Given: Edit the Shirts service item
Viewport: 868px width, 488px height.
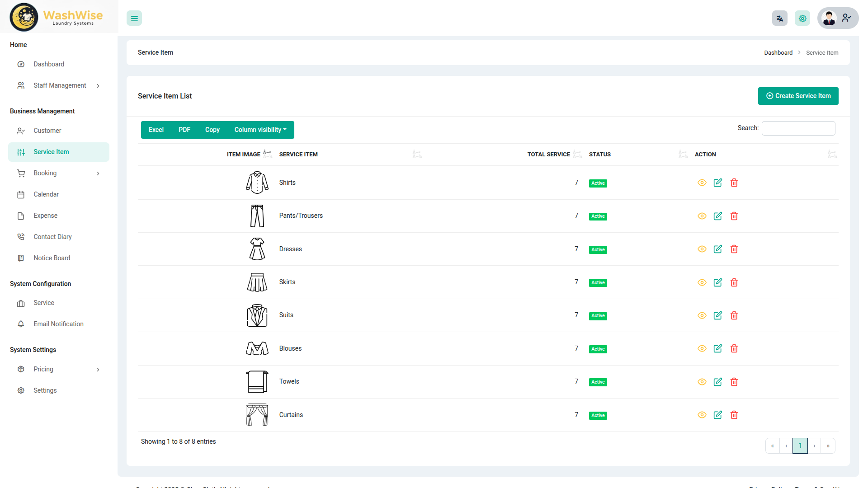Looking at the screenshot, I should (717, 183).
